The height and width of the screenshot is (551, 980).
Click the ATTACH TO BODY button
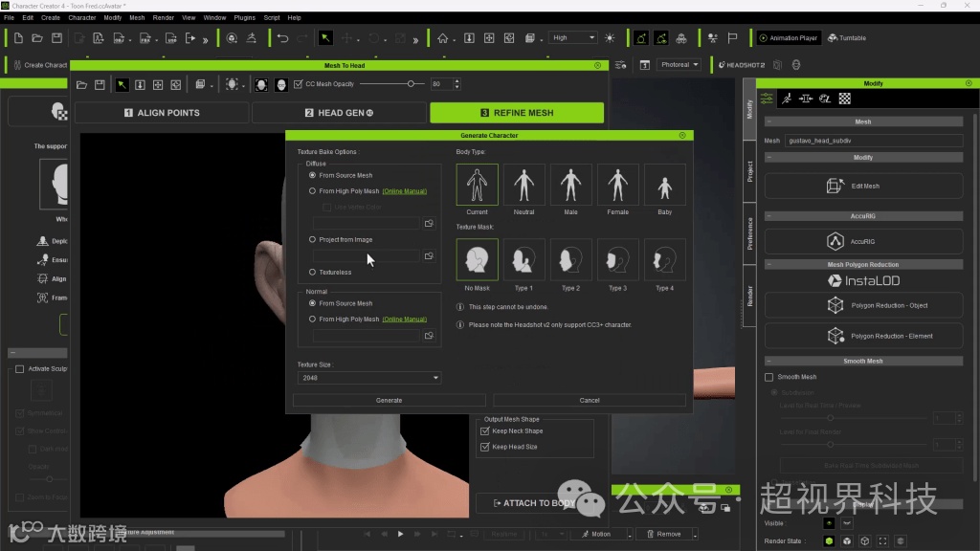tap(534, 503)
